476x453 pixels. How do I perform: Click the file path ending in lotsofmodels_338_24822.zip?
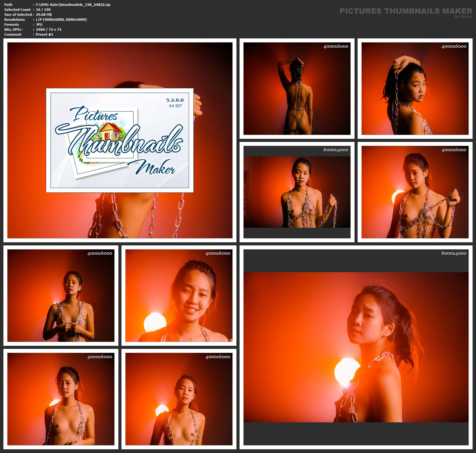(73, 5)
